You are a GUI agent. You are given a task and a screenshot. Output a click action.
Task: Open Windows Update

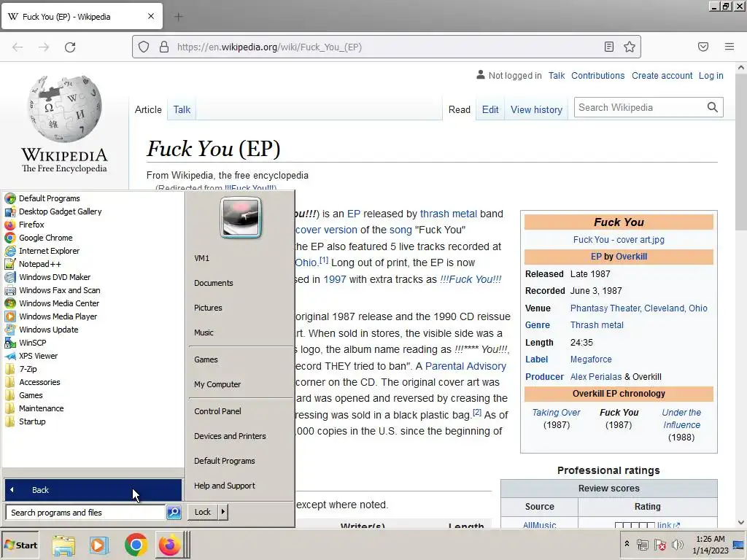pos(42,330)
